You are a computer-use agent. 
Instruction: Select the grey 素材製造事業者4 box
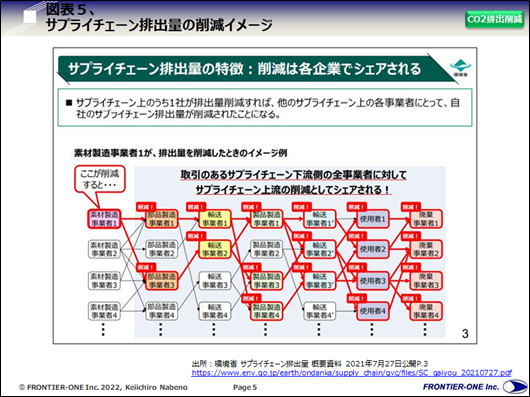tap(104, 311)
